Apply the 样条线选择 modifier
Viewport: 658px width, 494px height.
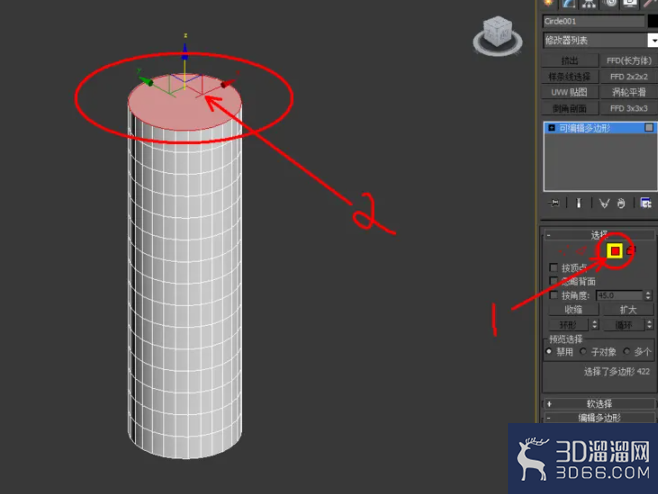click(x=570, y=77)
